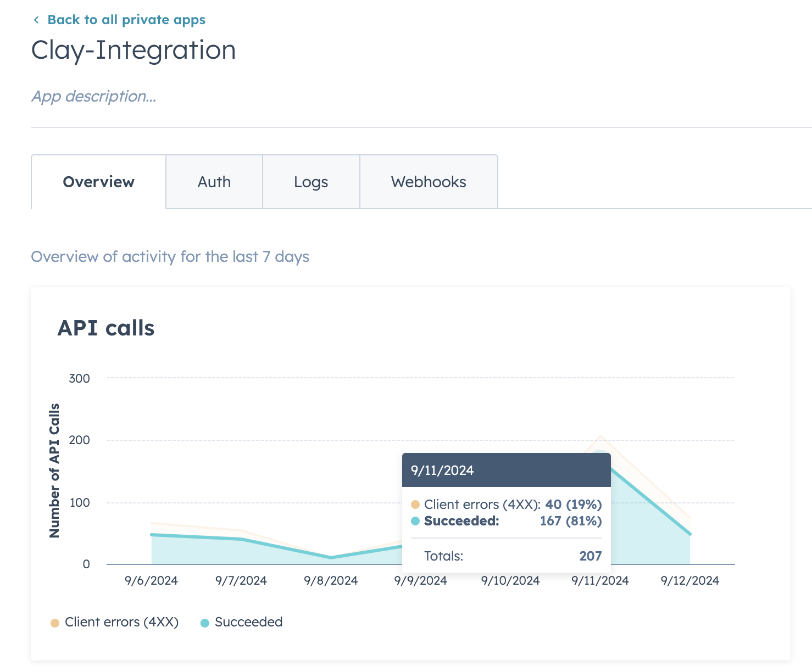Switch to the Webhooks tab
This screenshot has height=672, width=812.
(429, 182)
